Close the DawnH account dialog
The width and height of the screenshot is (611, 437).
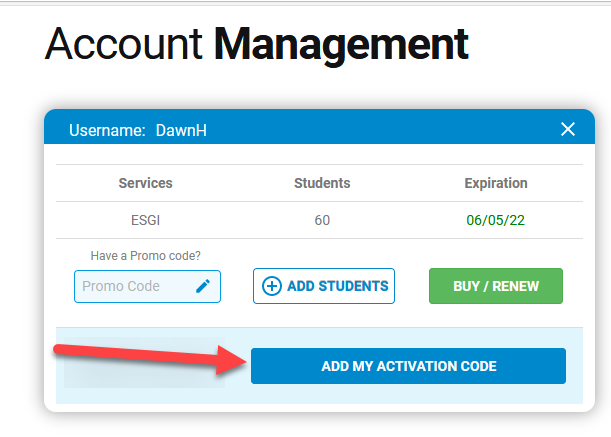pyautogui.click(x=568, y=129)
